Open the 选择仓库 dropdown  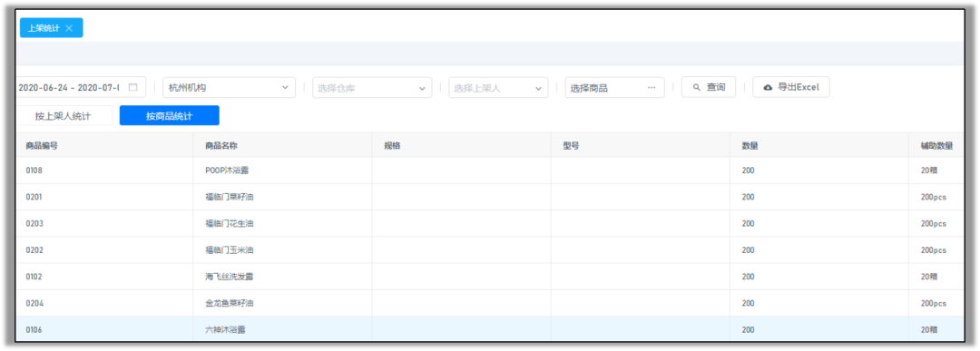pos(373,88)
